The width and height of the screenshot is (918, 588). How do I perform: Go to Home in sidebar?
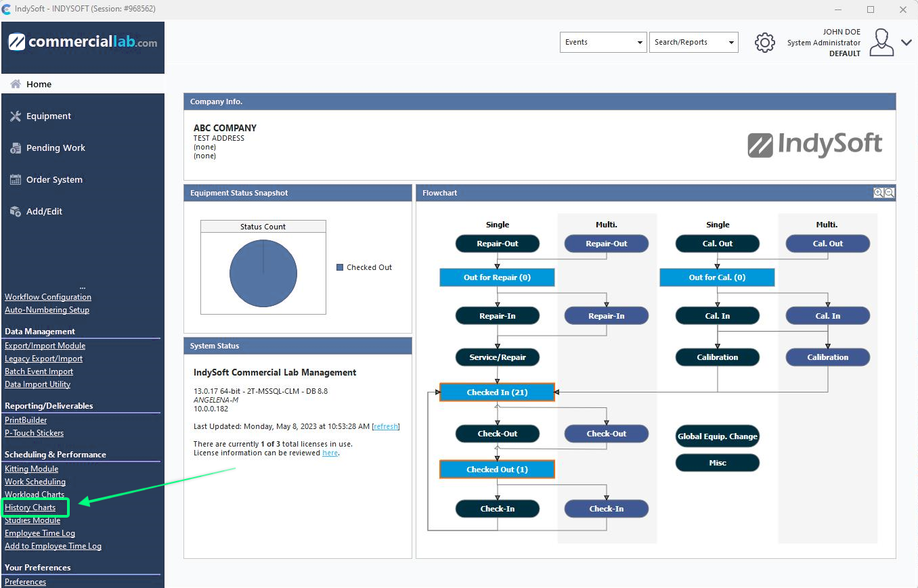click(83, 84)
